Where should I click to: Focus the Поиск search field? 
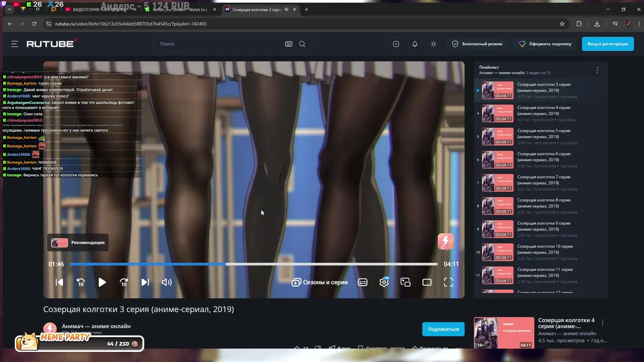point(219,44)
